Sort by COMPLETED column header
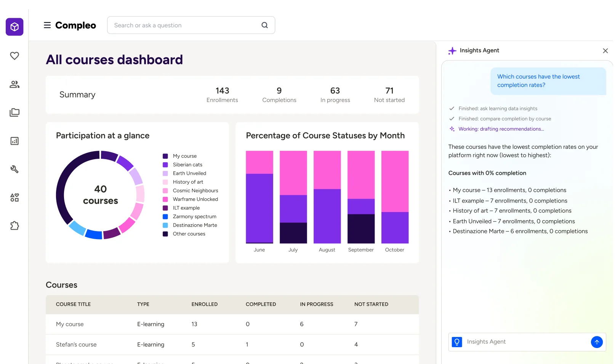615x364 pixels. [261, 304]
